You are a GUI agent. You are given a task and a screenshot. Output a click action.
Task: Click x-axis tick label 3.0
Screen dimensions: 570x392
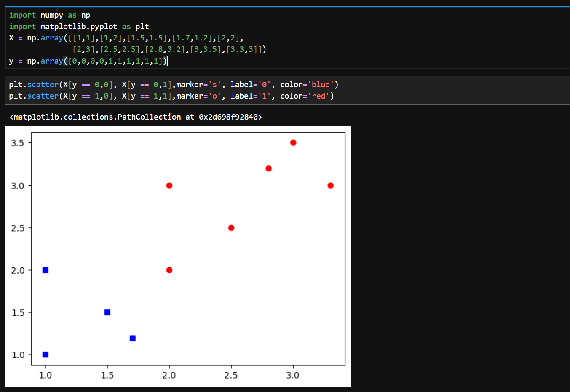click(293, 375)
